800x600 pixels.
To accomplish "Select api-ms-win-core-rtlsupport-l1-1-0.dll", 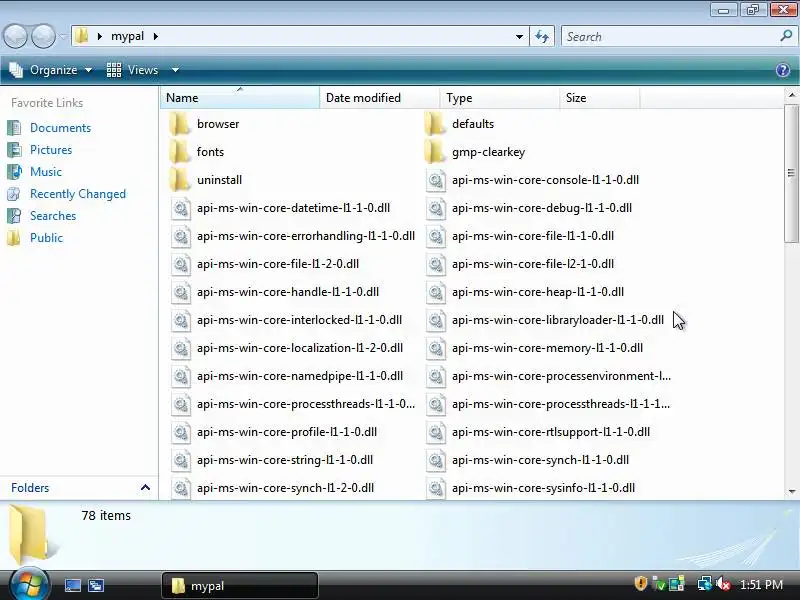I will click(x=551, y=433).
